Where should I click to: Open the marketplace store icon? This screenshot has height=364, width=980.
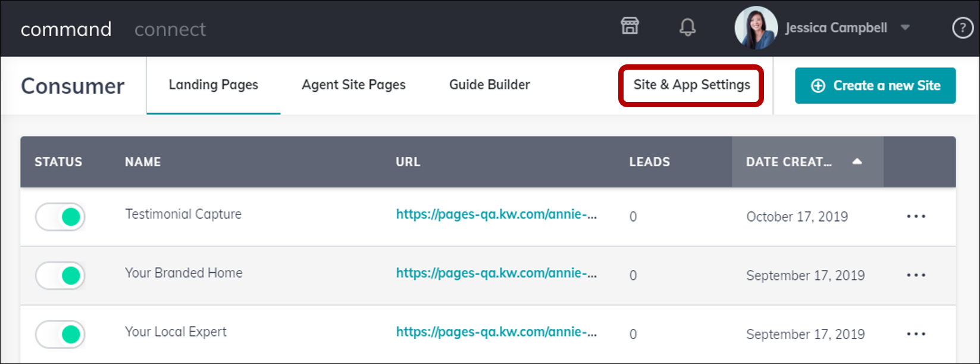(630, 27)
